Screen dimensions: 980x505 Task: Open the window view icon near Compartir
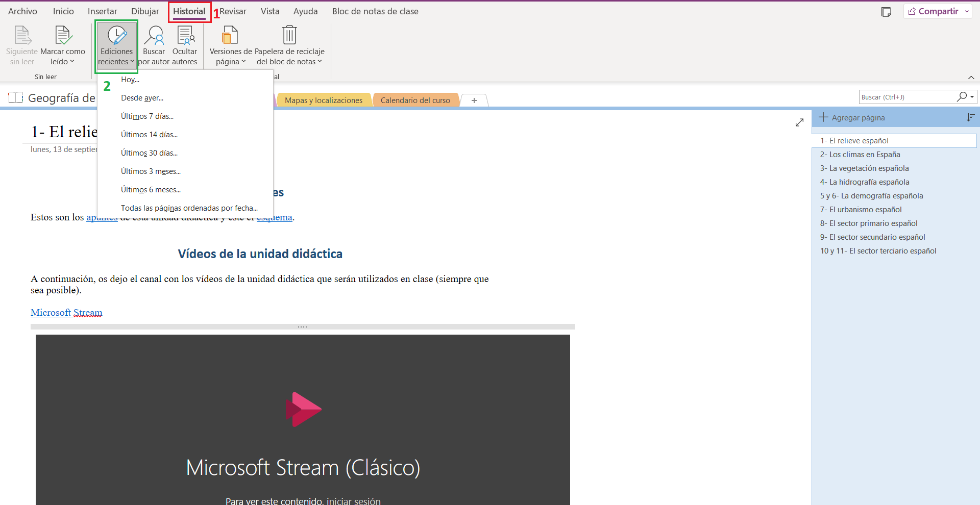point(887,12)
